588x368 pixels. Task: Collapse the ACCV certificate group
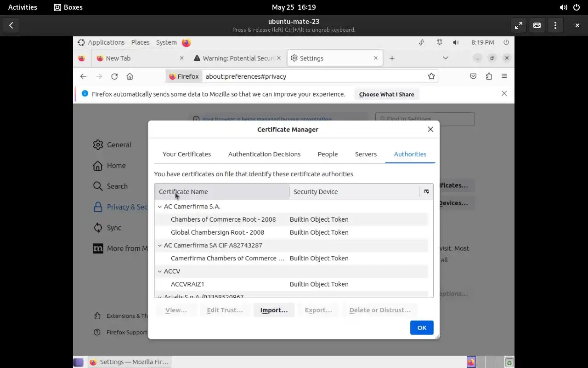[x=160, y=271]
